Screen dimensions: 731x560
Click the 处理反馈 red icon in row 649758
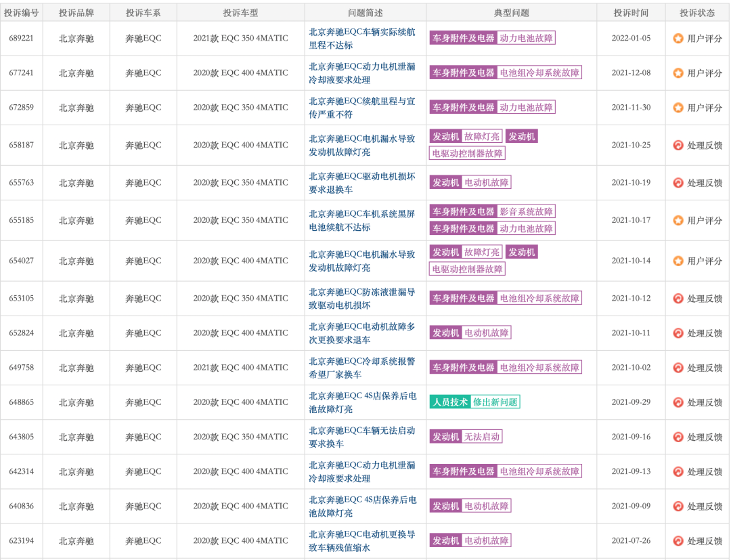point(678,368)
